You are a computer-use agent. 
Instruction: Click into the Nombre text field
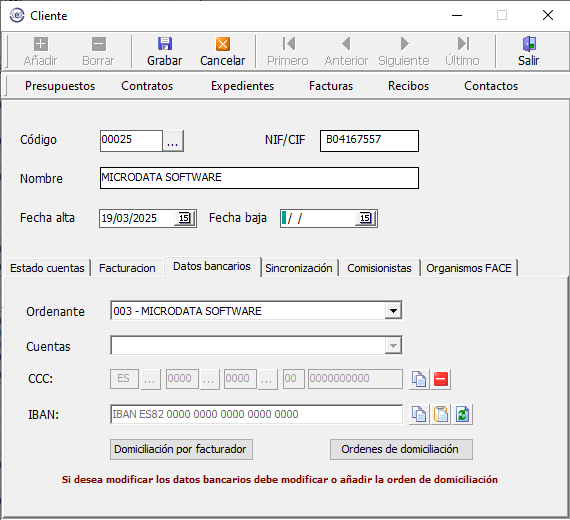259,178
